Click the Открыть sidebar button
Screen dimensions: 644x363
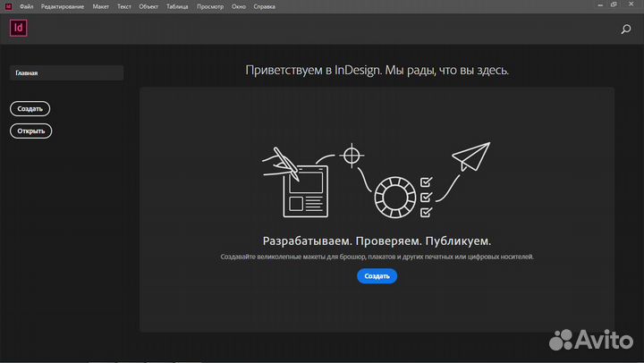tap(30, 131)
